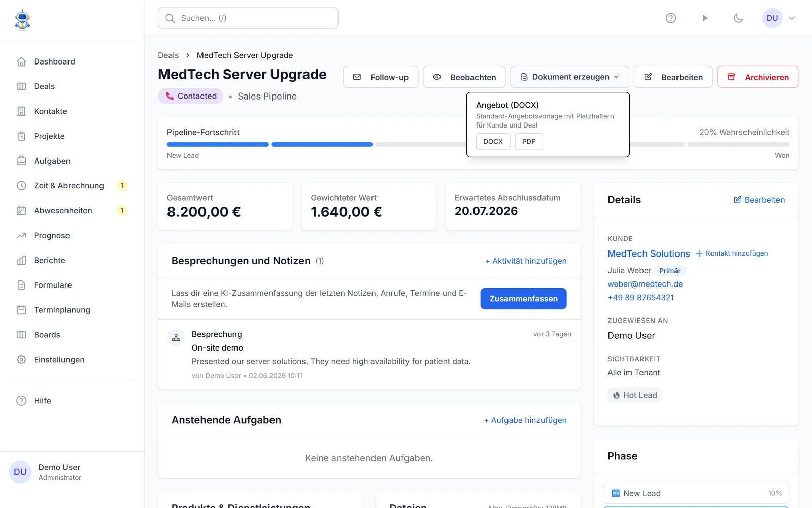812x508 pixels.
Task: Click the last pipeline segment near Won
Action: (x=738, y=145)
